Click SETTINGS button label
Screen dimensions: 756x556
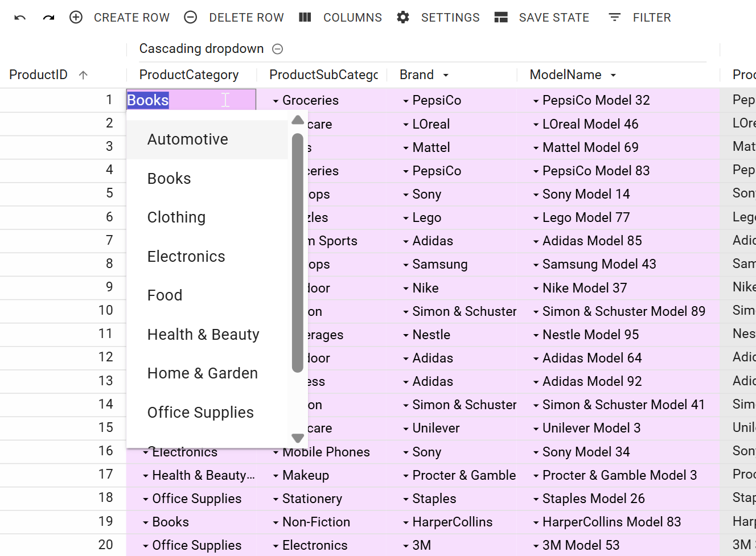tap(450, 18)
